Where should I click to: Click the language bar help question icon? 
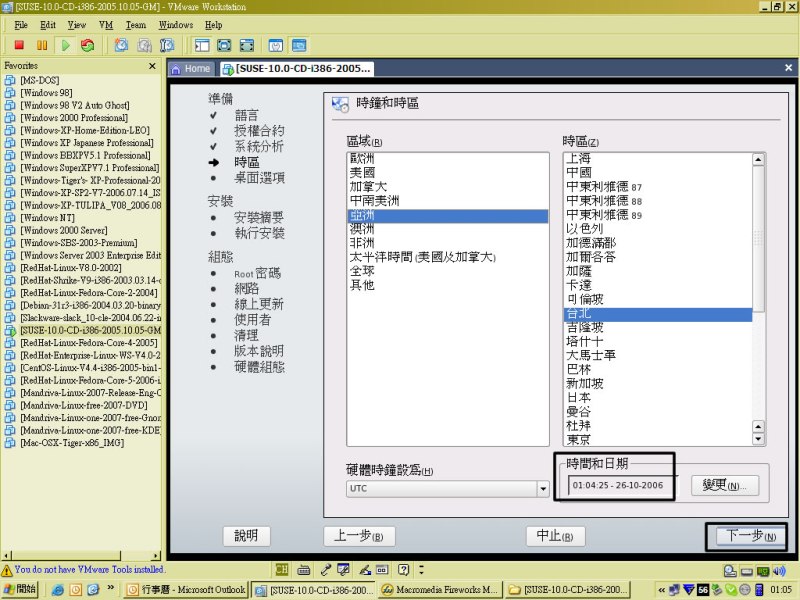pos(404,570)
